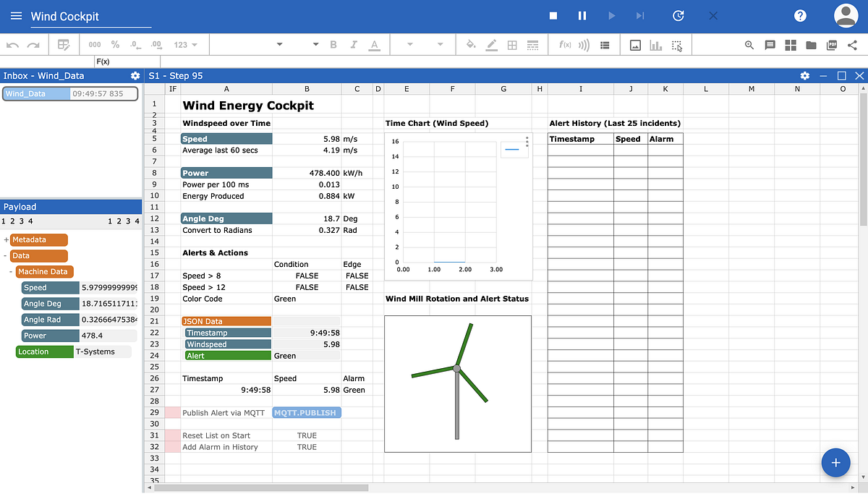Click the blue plus add button
This screenshot has height=494, width=868.
835,462
